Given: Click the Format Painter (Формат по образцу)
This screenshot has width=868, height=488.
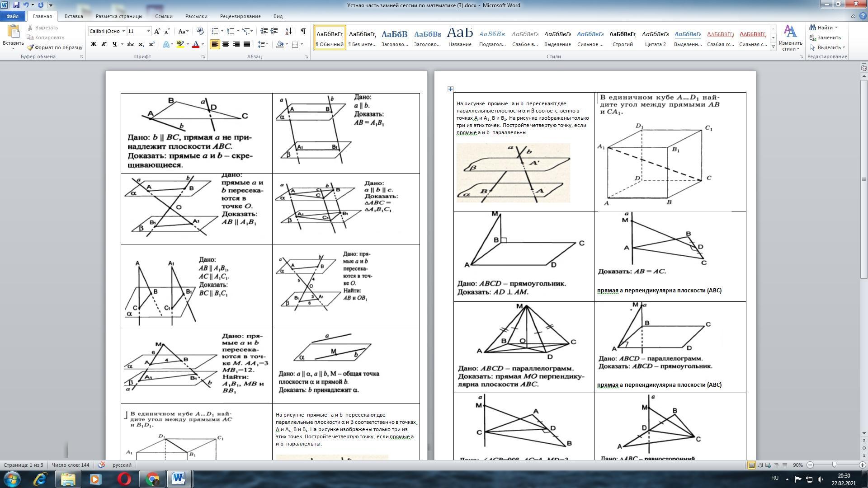Looking at the screenshot, I should [x=55, y=47].
